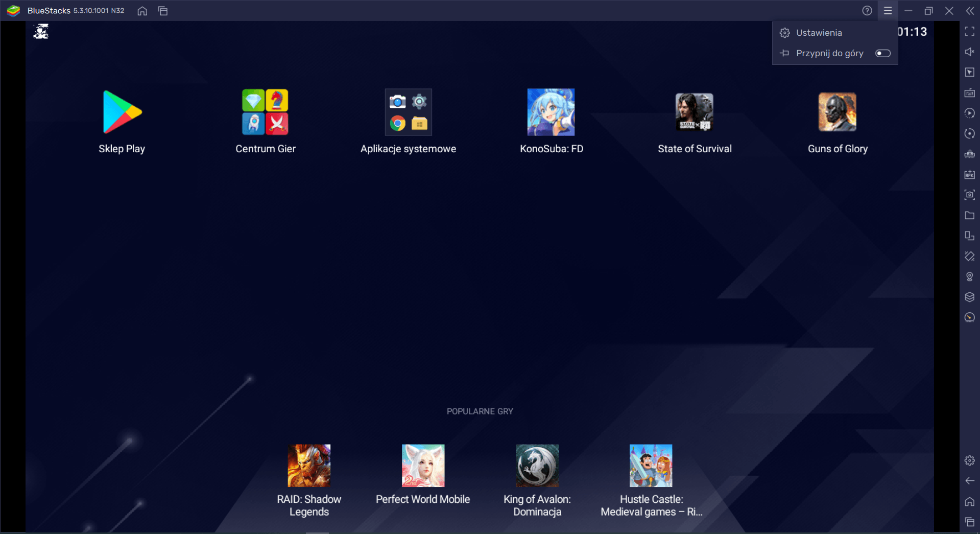Open the settings gear in side toolbar
This screenshot has width=980, height=534.
970,461
